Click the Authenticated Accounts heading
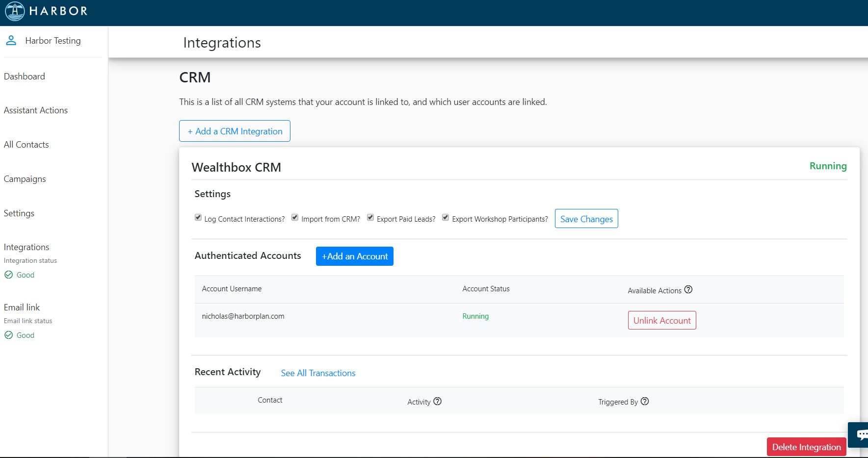Viewport: 868px width, 458px height. [x=248, y=255]
